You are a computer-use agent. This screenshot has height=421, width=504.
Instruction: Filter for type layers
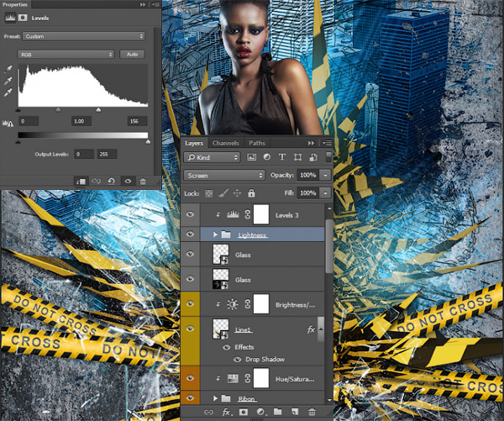click(282, 157)
